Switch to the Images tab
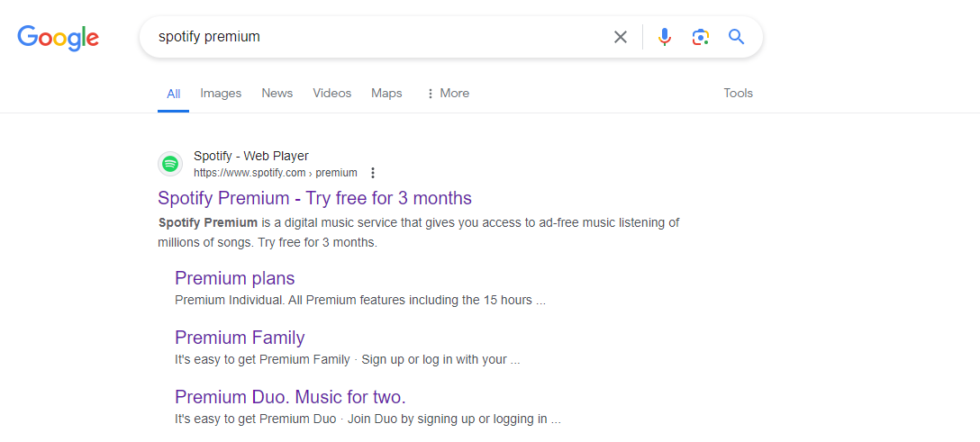This screenshot has width=980, height=442. pyautogui.click(x=221, y=93)
